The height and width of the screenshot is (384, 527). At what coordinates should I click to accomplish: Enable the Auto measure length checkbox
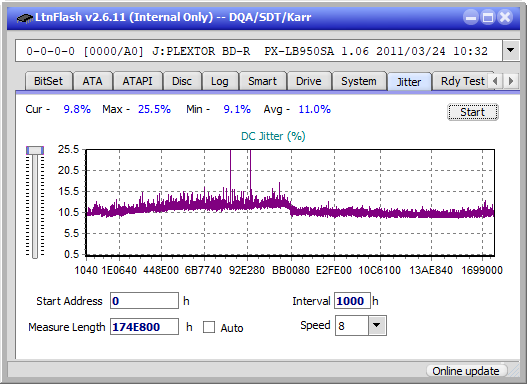[209, 327]
